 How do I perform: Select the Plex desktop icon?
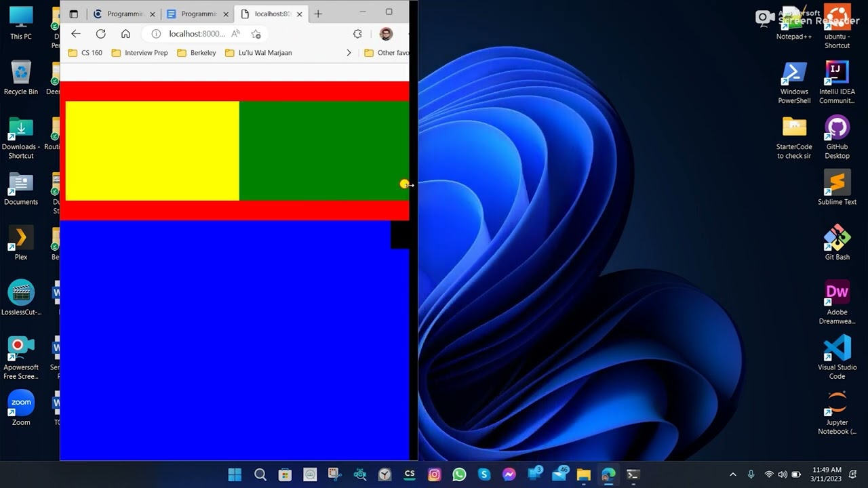coord(21,243)
